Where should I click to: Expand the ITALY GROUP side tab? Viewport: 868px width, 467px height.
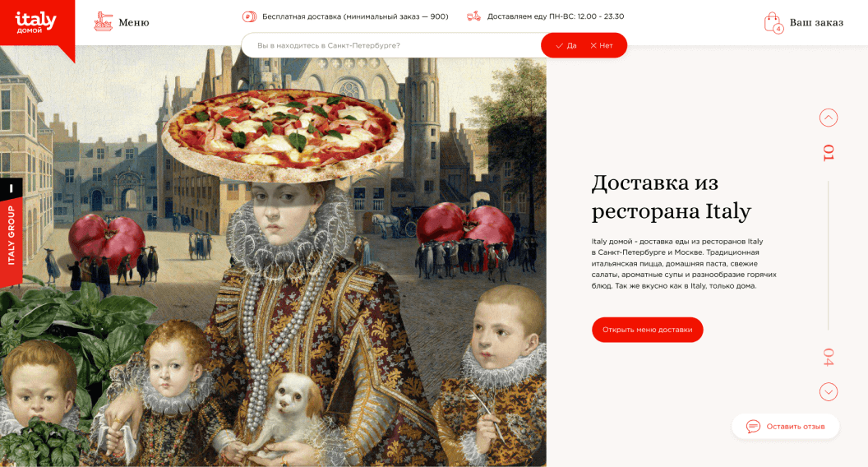coord(11,233)
